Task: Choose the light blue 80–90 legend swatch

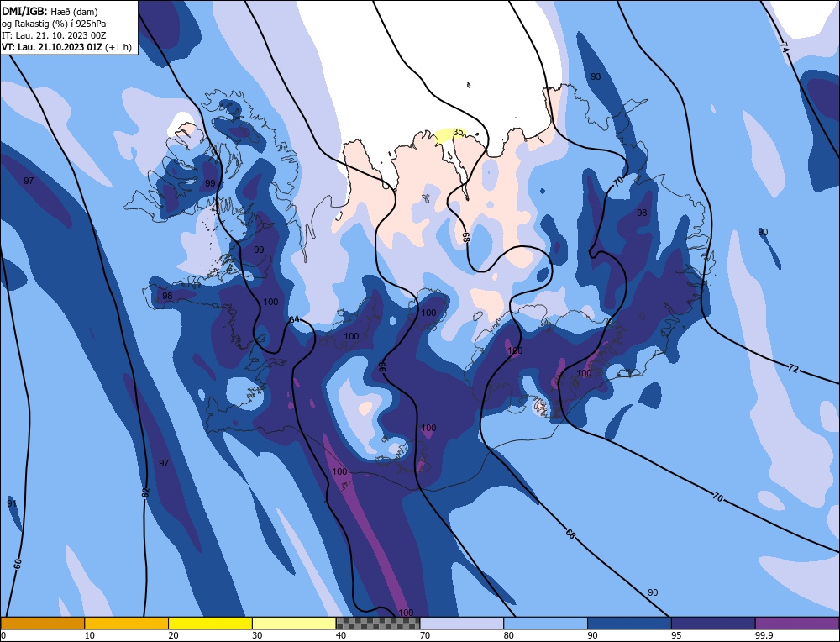Action: click(x=545, y=623)
